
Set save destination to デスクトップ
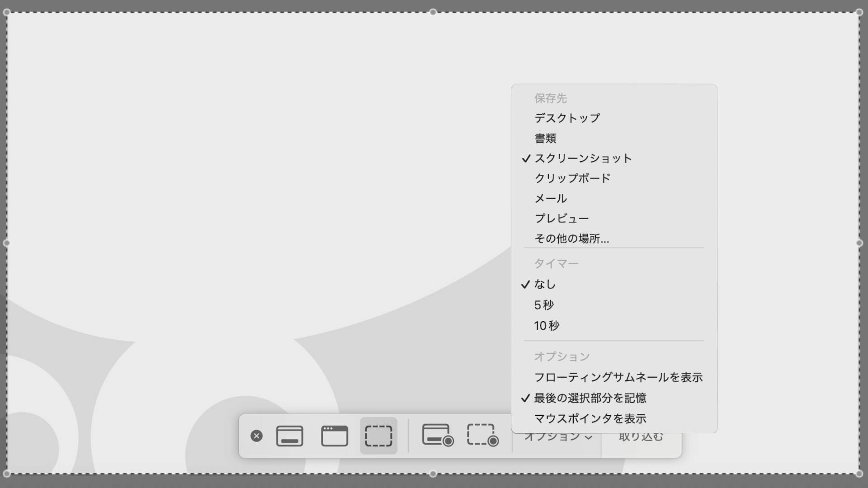click(567, 118)
